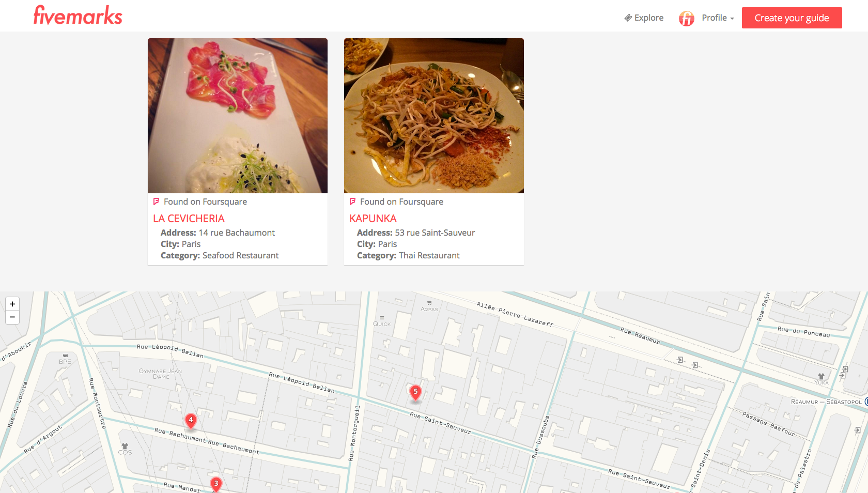Click the Explore tag icon

click(x=628, y=18)
